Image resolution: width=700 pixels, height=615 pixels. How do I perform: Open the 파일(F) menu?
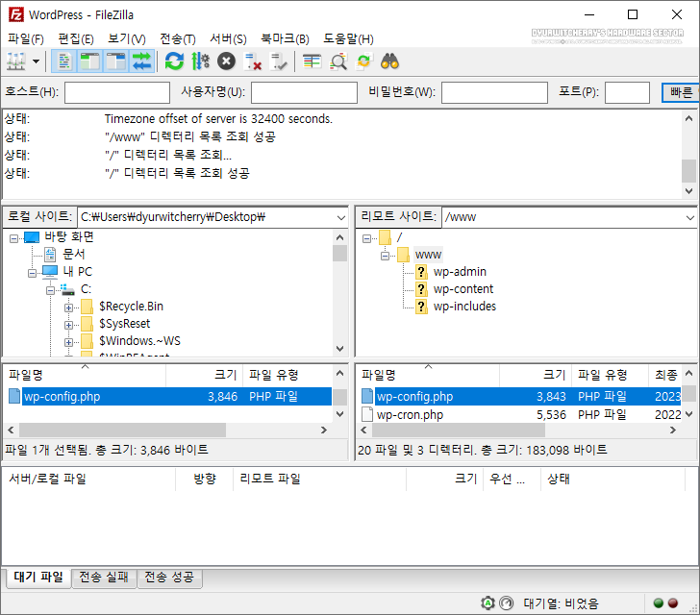pos(25,38)
